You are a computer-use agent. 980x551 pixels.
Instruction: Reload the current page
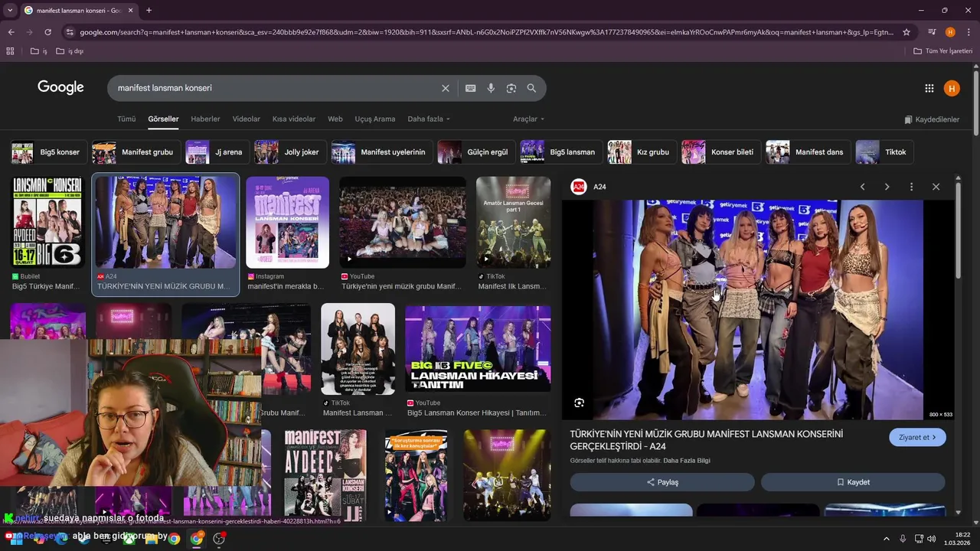[x=47, y=32]
